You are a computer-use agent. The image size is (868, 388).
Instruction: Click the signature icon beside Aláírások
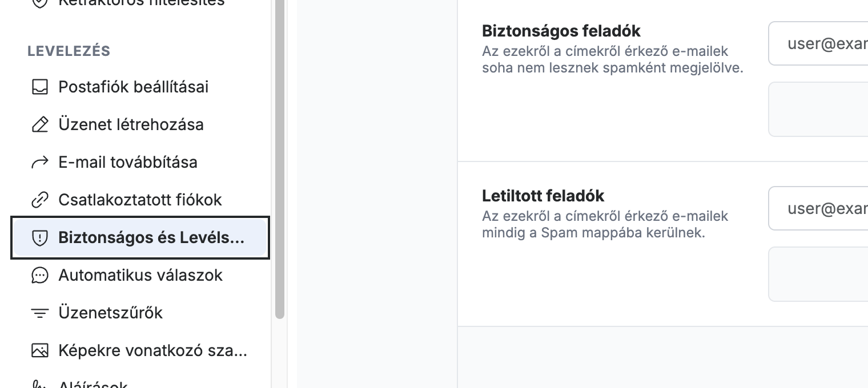tap(39, 385)
